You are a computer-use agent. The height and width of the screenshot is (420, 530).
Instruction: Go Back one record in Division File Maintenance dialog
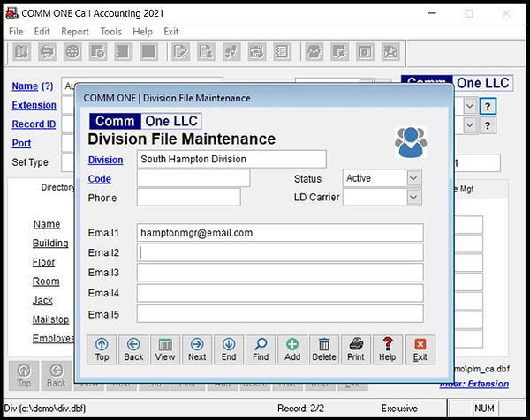[133, 349]
